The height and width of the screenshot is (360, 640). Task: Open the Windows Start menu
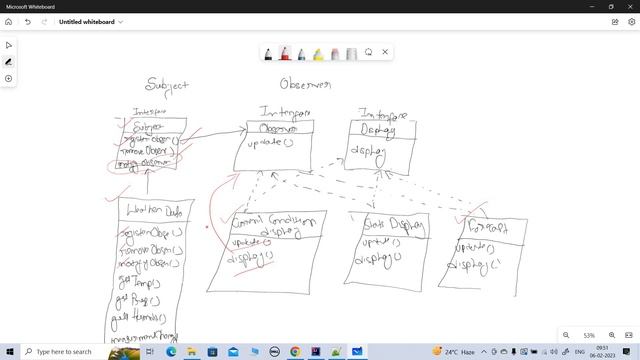tap(10, 351)
